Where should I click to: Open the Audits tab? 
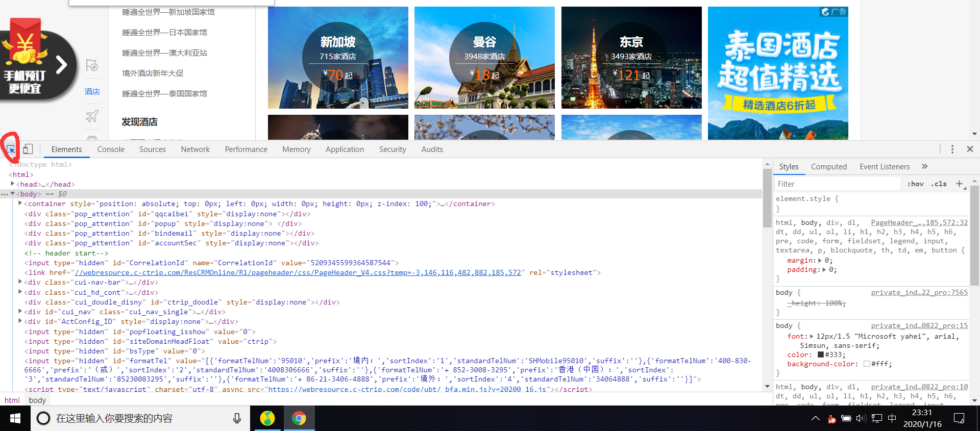(432, 149)
